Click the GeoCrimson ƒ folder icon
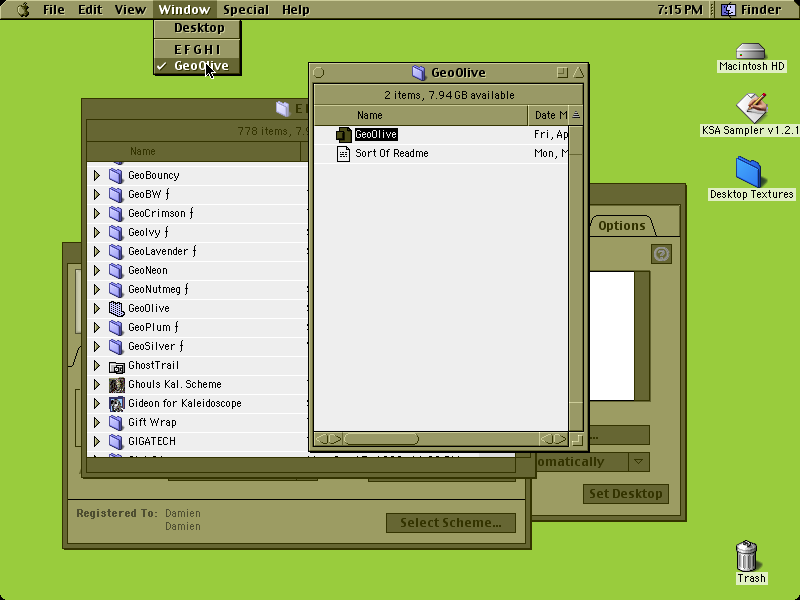The image size is (800, 600). 116,213
